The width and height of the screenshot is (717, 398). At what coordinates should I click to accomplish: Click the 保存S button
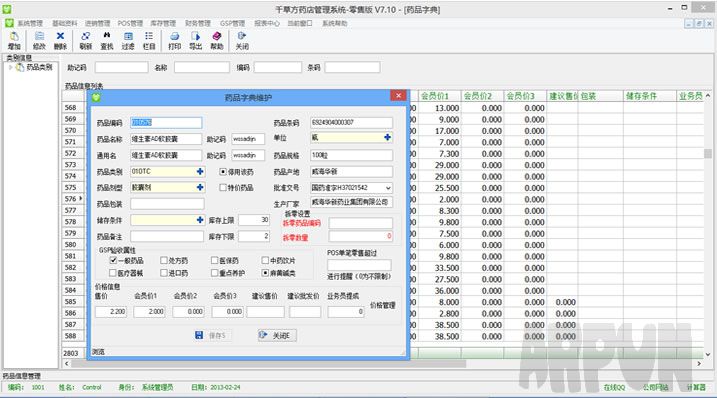[x=213, y=335]
